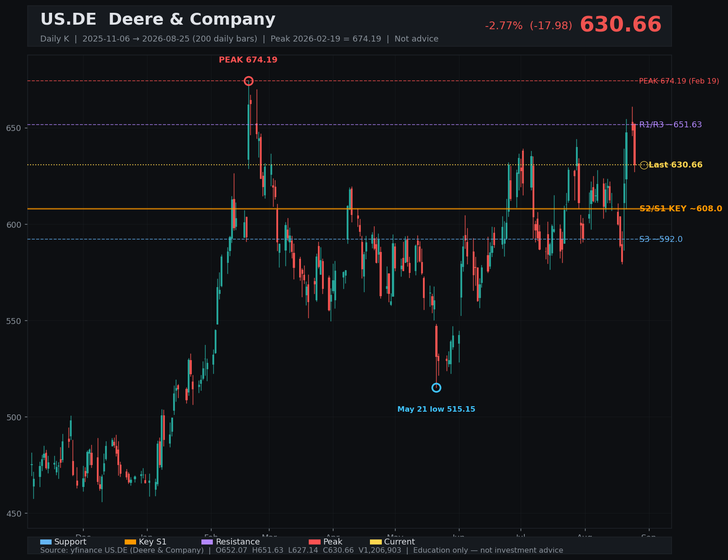
Task: Click the '-2.77% (-17.98)' change text
Action: tap(528, 26)
